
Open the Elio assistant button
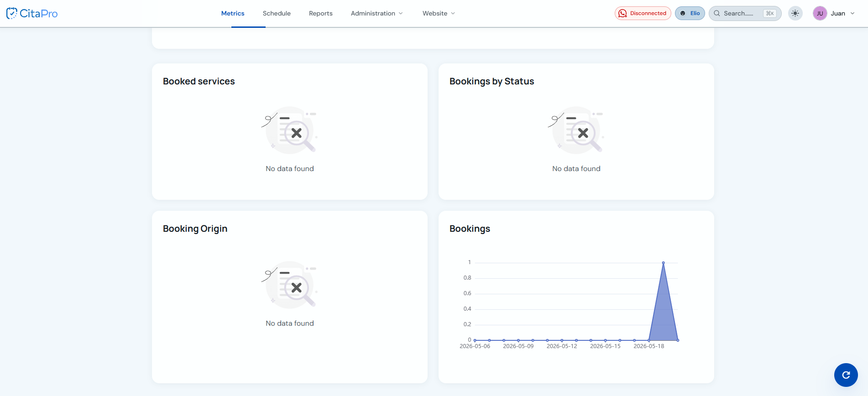point(690,13)
